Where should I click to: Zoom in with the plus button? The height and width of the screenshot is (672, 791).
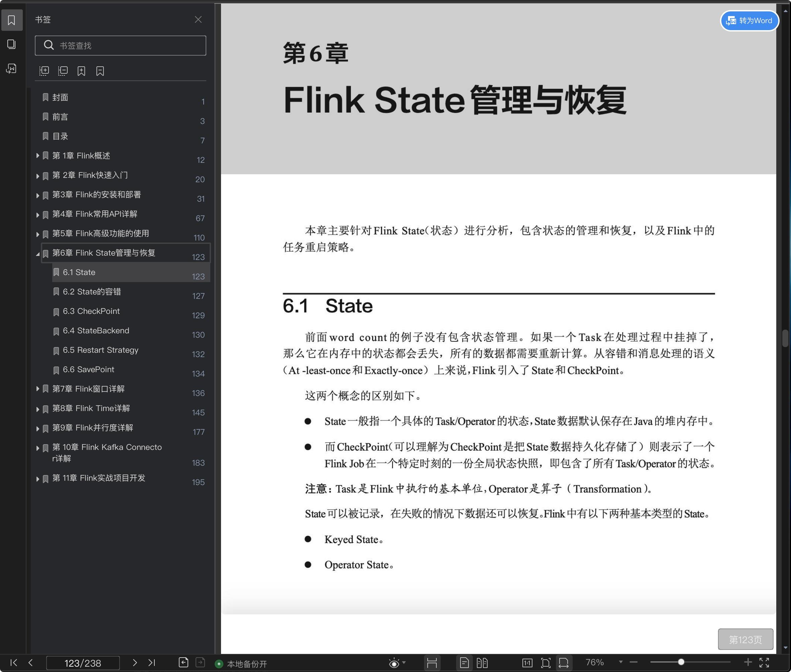pyautogui.click(x=747, y=662)
